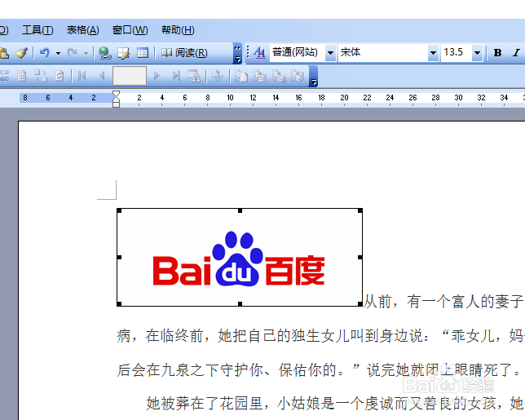Open the Tables and Borders tool
The height and width of the screenshot is (420, 525).
[124, 53]
